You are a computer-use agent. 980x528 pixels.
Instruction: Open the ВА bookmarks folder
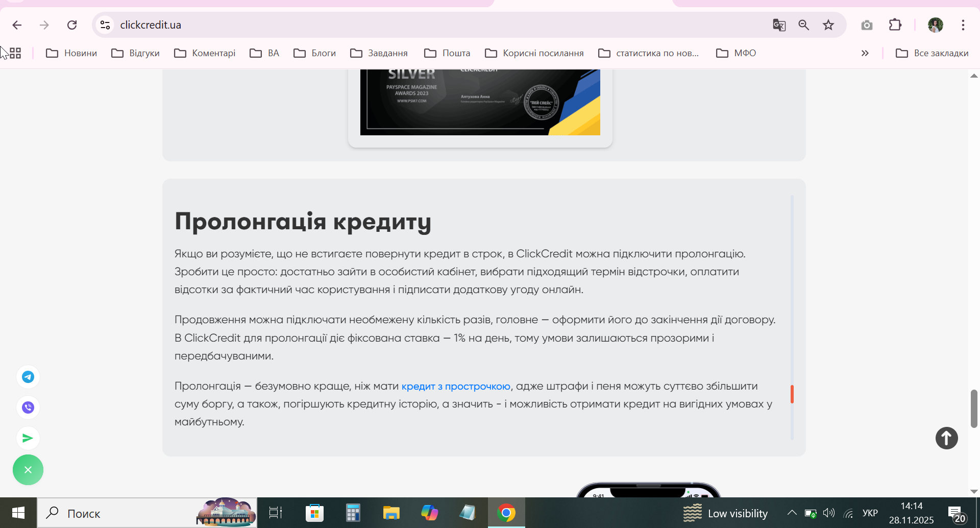pyautogui.click(x=264, y=53)
